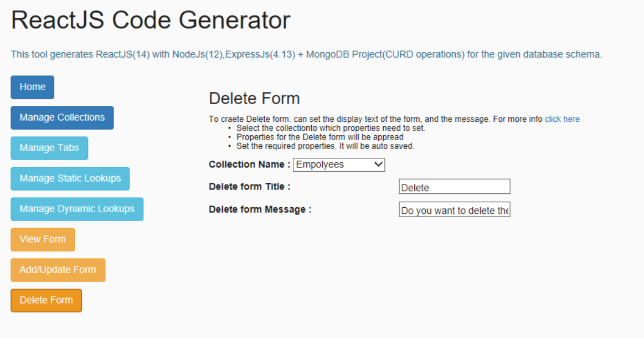The image size is (644, 339).
Task: Click the orange Delete Form button
Action: coord(47,300)
